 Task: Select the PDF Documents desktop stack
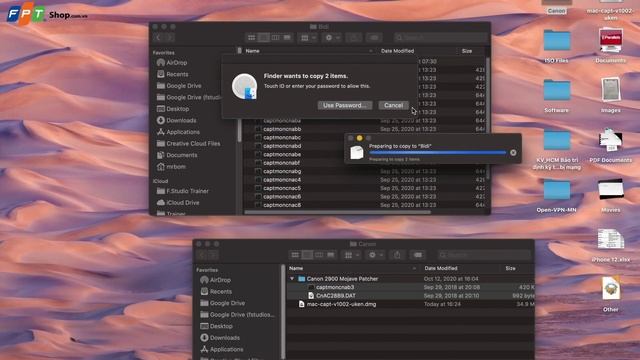pos(610,146)
